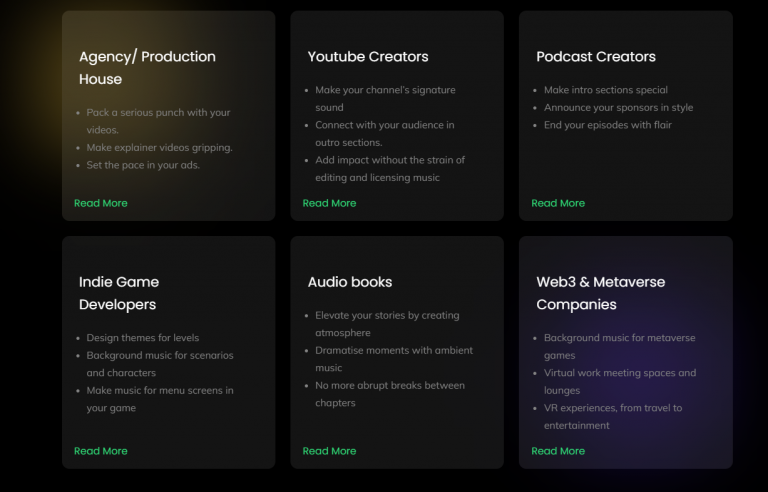The image size is (768, 492).
Task: Click 'Background music for metaverse games'
Action: point(620,346)
